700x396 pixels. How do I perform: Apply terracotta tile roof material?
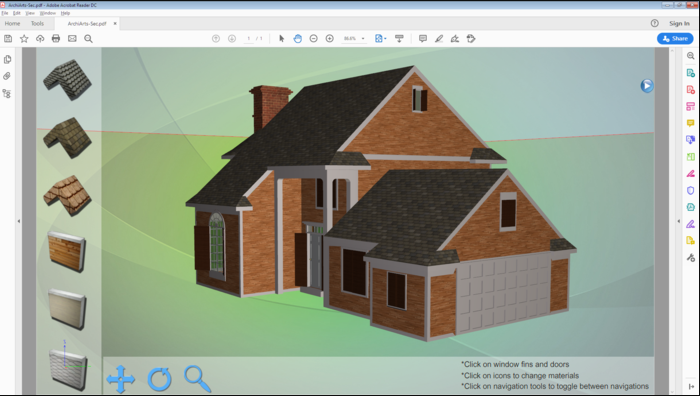tap(67, 196)
